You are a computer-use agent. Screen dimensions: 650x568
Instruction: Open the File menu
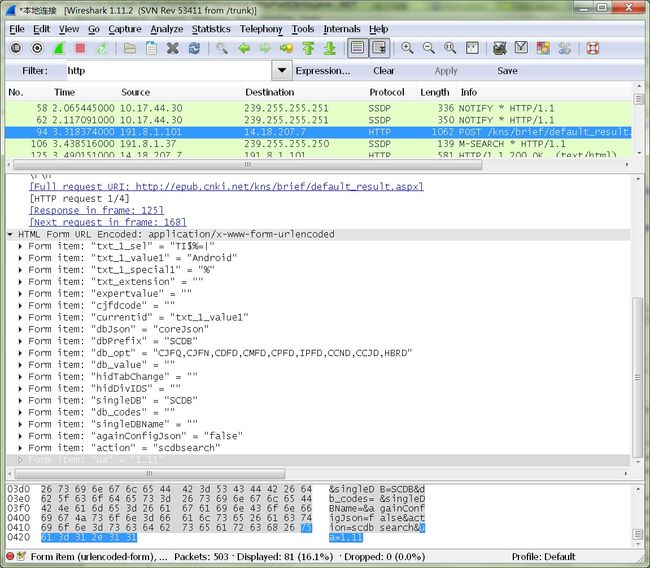point(17,29)
